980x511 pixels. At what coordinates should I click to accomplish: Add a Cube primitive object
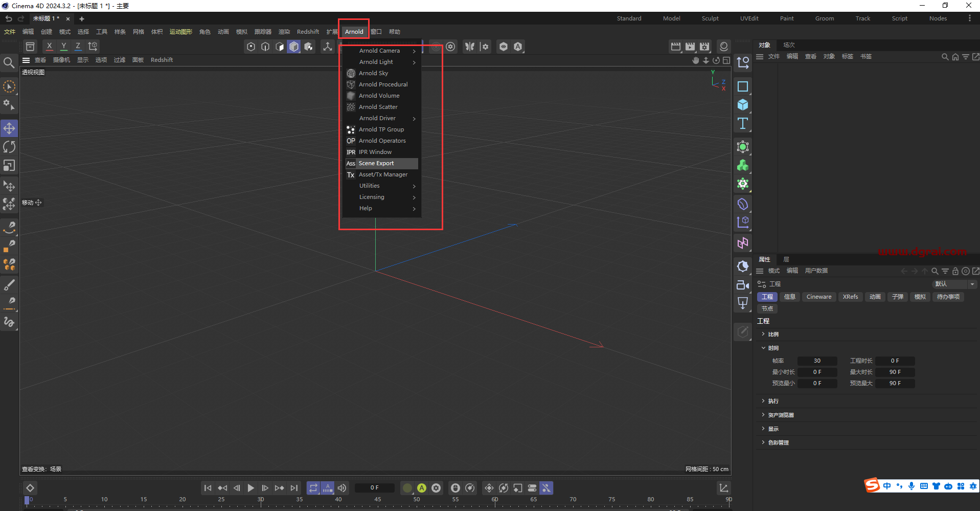(743, 105)
